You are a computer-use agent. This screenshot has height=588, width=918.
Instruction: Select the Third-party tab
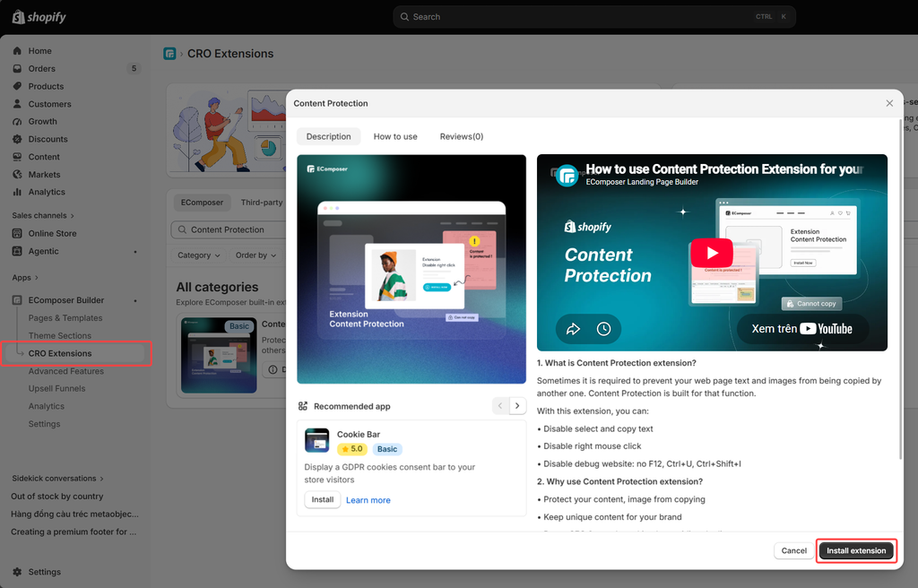(x=262, y=203)
